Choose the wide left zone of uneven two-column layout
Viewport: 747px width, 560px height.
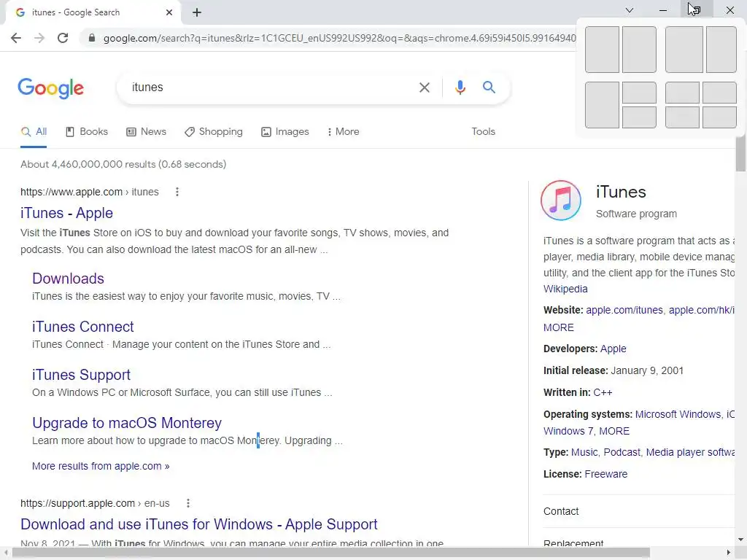684,50
